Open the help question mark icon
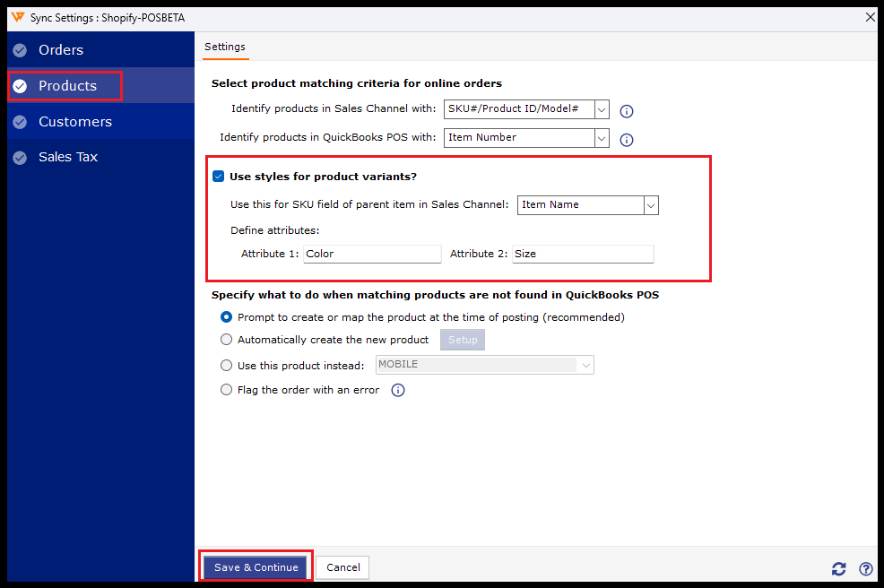Image resolution: width=884 pixels, height=588 pixels. click(x=865, y=568)
